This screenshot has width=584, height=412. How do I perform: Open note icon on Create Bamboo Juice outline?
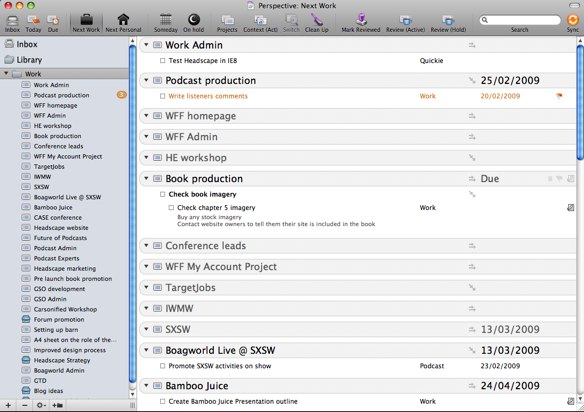pos(571,401)
